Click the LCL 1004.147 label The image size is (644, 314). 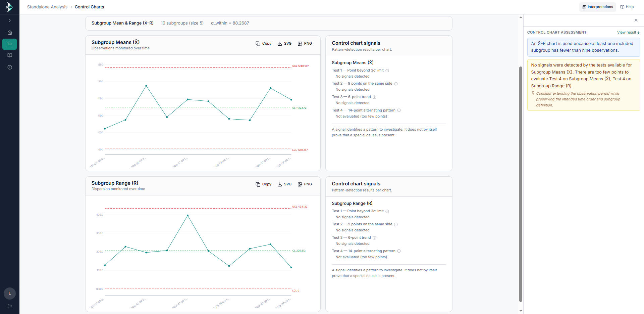pyautogui.click(x=300, y=150)
